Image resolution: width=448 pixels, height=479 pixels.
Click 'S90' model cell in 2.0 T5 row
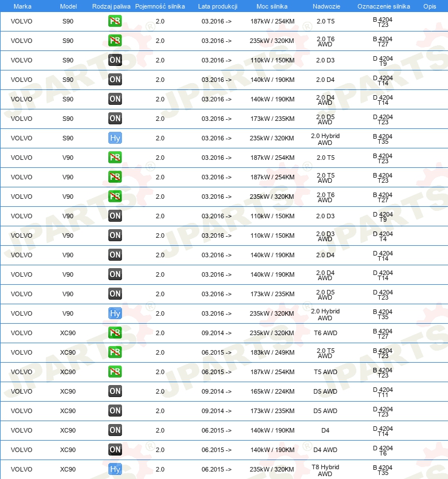(x=68, y=21)
